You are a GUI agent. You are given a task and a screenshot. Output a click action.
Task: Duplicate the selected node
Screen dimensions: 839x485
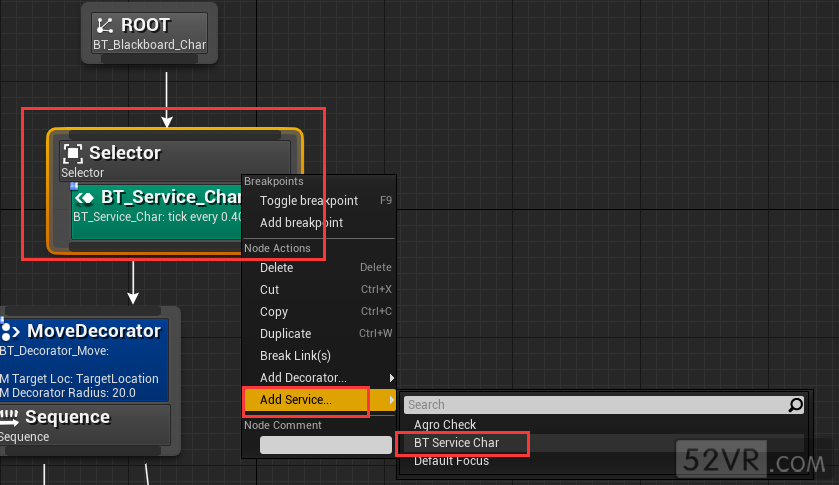(285, 334)
